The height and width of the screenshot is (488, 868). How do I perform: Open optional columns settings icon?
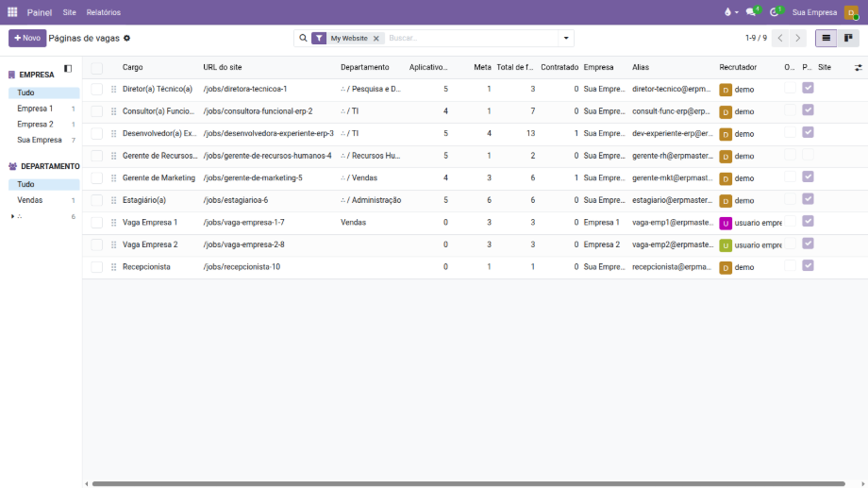tap(859, 68)
